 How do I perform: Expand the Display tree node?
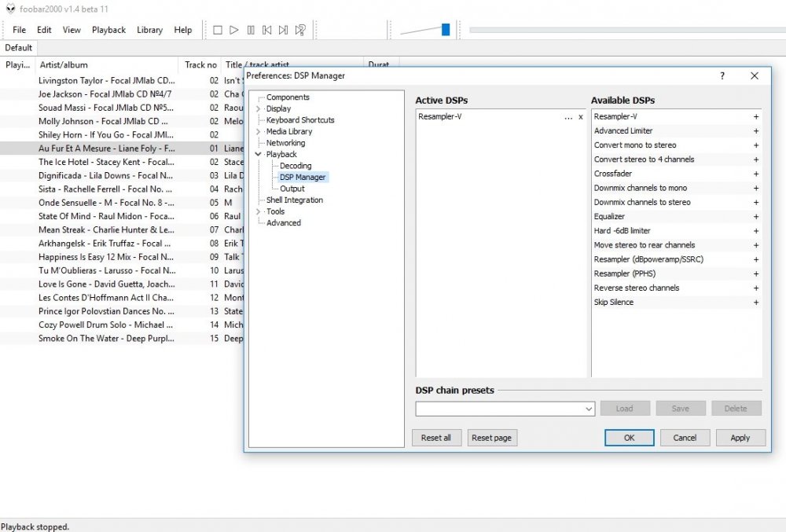pyautogui.click(x=258, y=108)
